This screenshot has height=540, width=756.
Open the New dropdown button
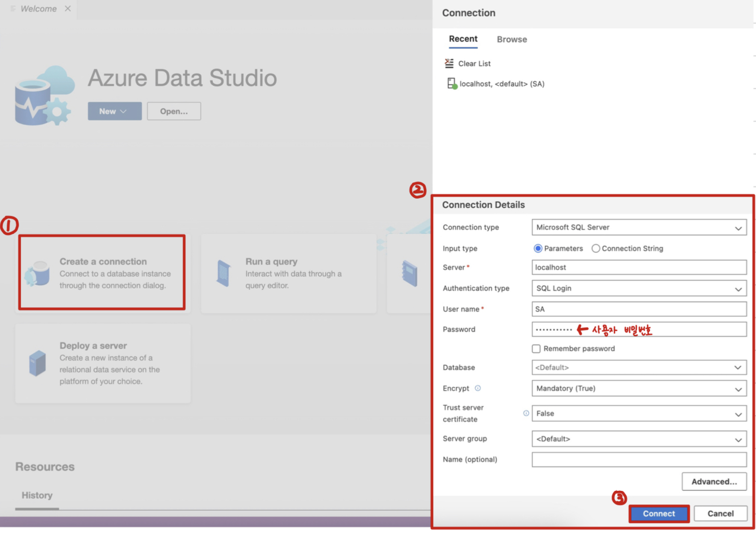click(114, 111)
